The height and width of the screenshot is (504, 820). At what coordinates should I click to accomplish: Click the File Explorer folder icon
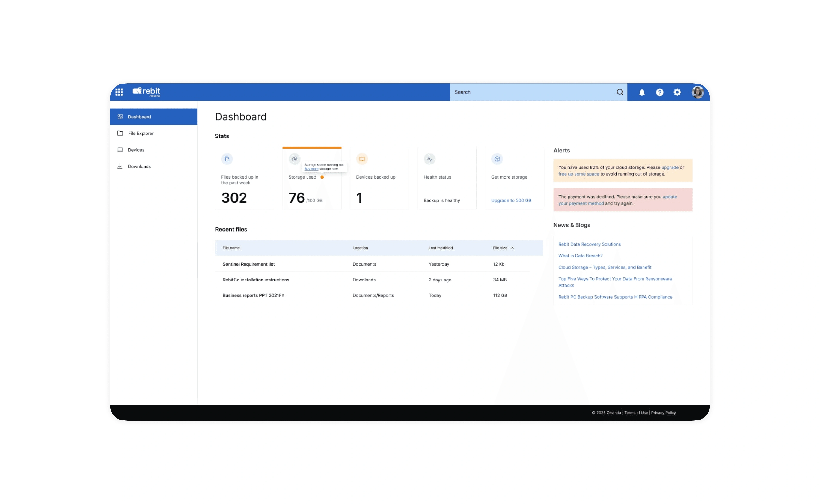tap(120, 133)
